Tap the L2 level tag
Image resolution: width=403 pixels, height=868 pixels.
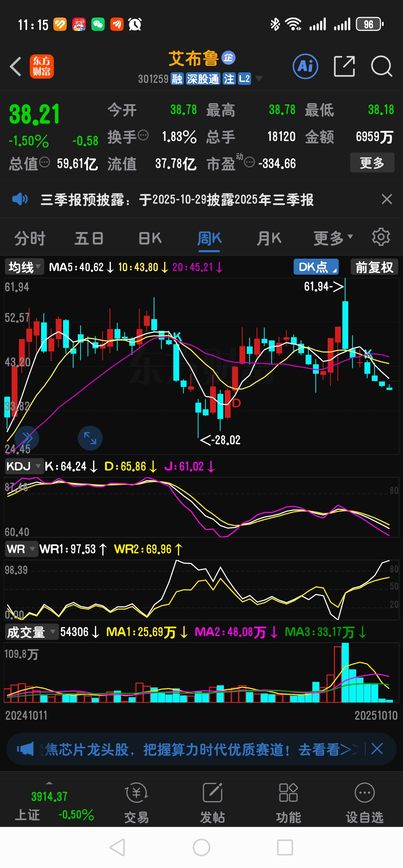point(244,79)
